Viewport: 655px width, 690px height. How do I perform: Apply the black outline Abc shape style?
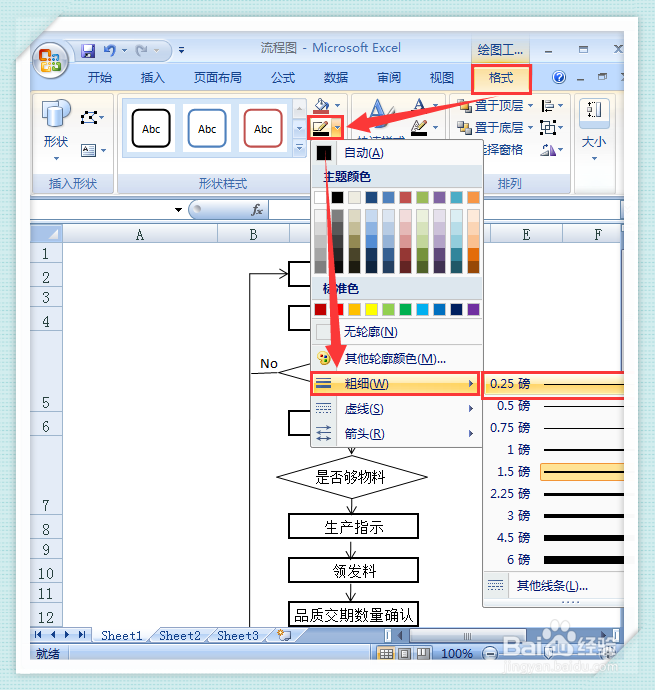coord(151,128)
